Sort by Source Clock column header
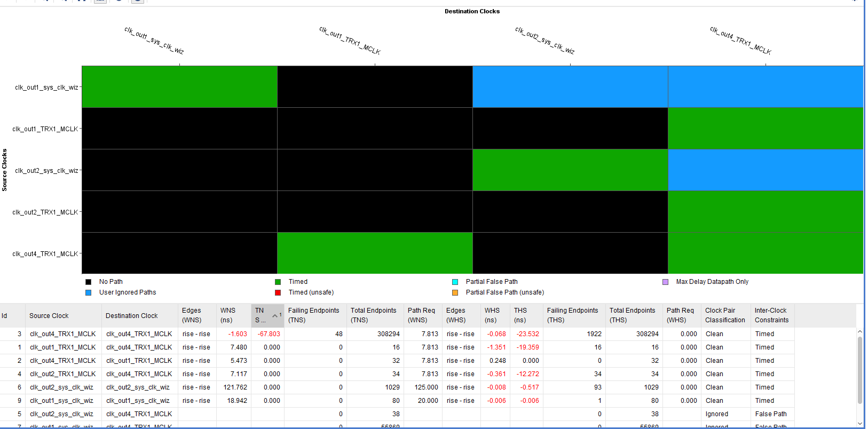This screenshot has height=429, width=868. coord(64,315)
